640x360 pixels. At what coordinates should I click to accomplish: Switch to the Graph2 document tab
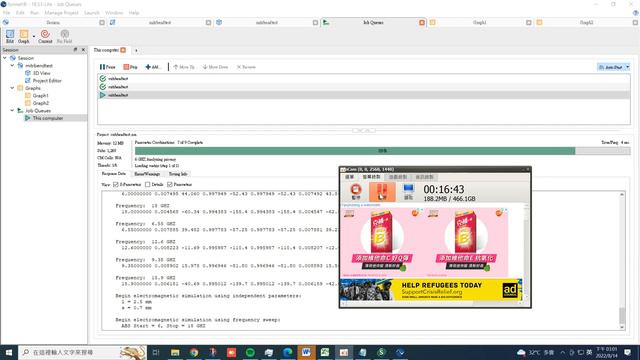[587, 22]
